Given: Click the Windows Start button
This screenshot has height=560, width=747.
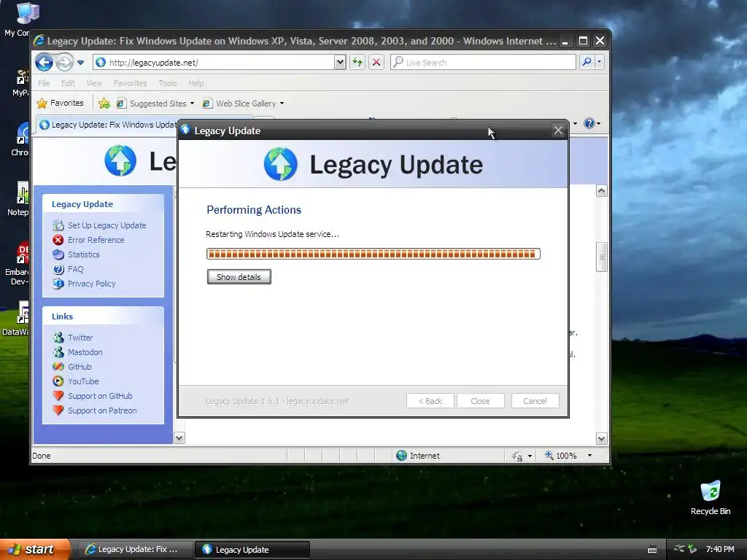Looking at the screenshot, I should (x=35, y=549).
